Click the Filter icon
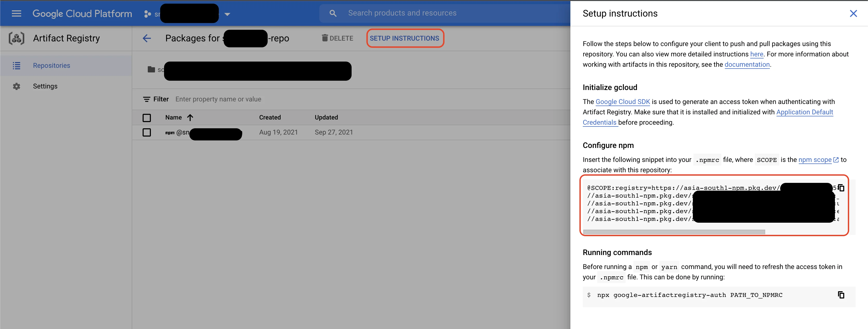Screen dimensions: 868x329 point(146,99)
